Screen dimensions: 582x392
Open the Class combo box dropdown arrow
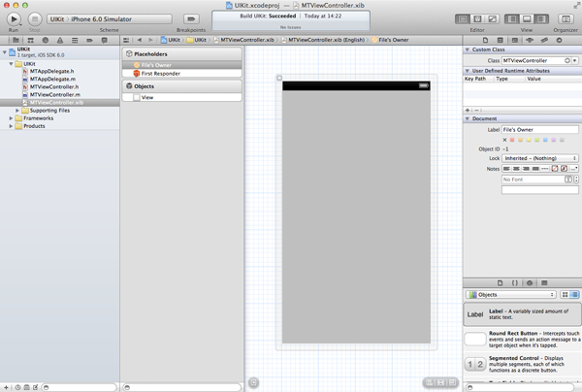pos(575,60)
